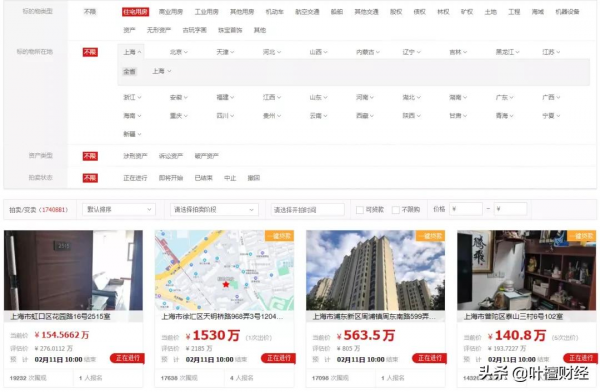
Task: Expand the 黑龙江 province dropdown
Action: click(x=507, y=52)
